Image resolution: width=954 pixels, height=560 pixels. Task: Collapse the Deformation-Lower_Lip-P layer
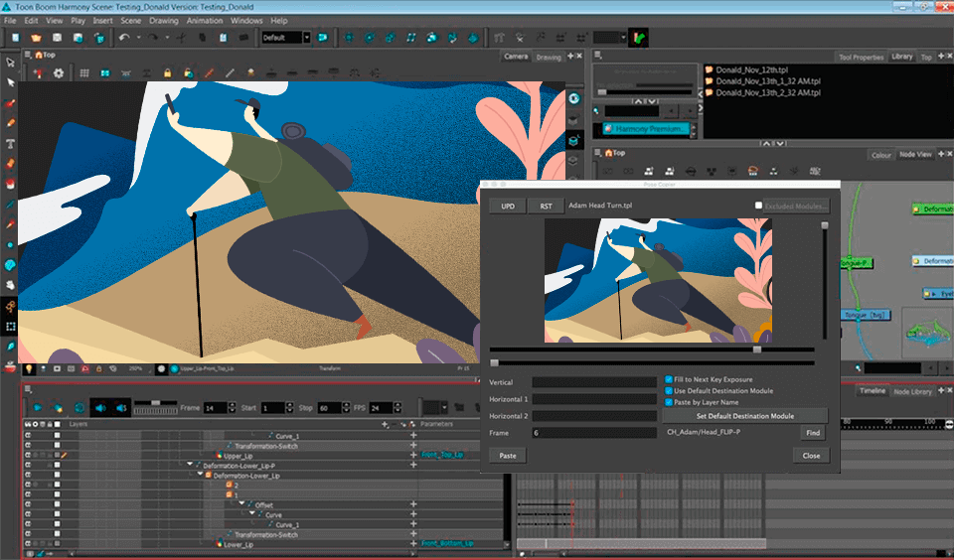pos(190,465)
